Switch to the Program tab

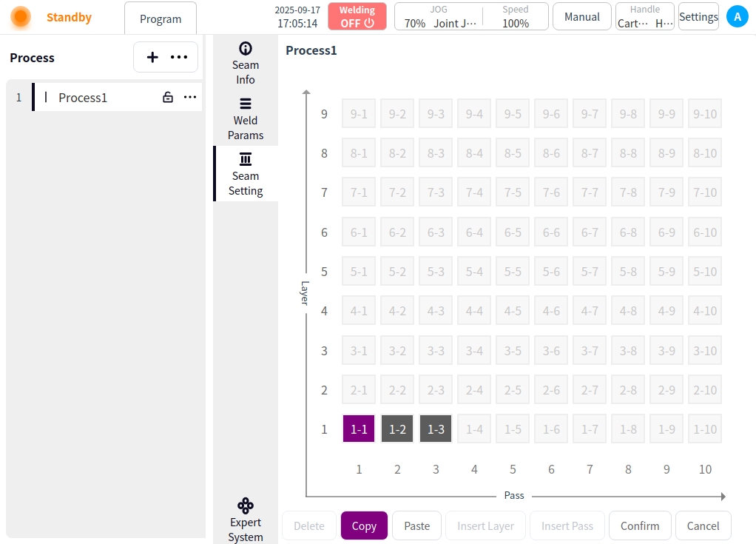point(161,19)
